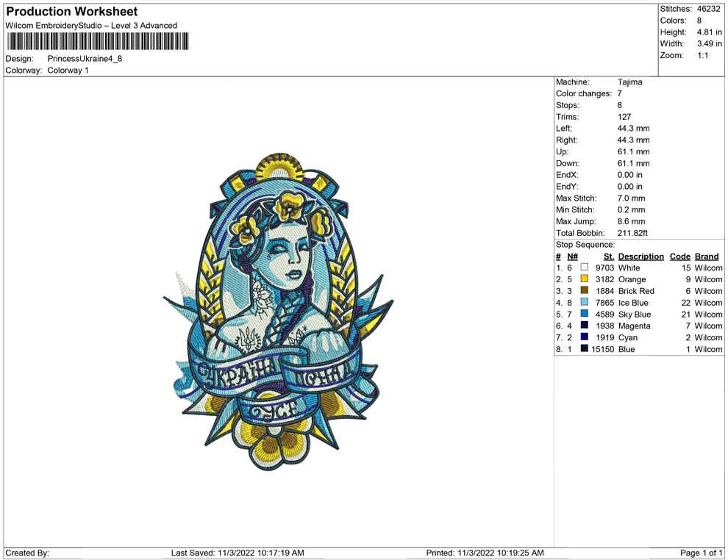Select the Orange thread color swatch

pyautogui.click(x=585, y=280)
